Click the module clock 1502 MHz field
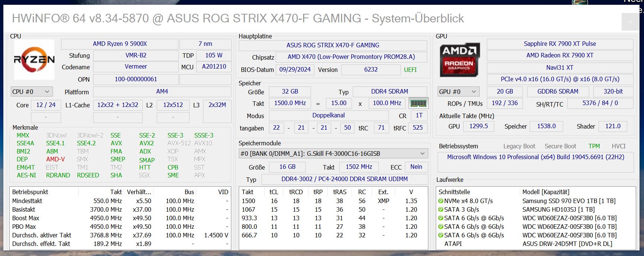Screen dimensions: 644x256 [358, 167]
